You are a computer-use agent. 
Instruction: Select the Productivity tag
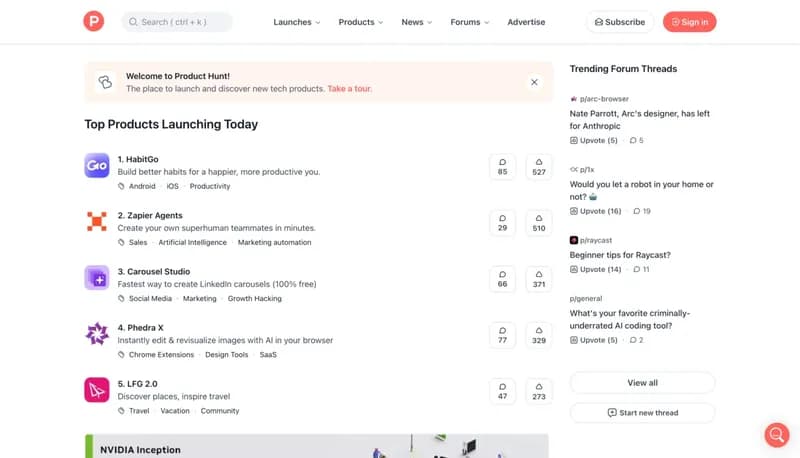tap(210, 186)
